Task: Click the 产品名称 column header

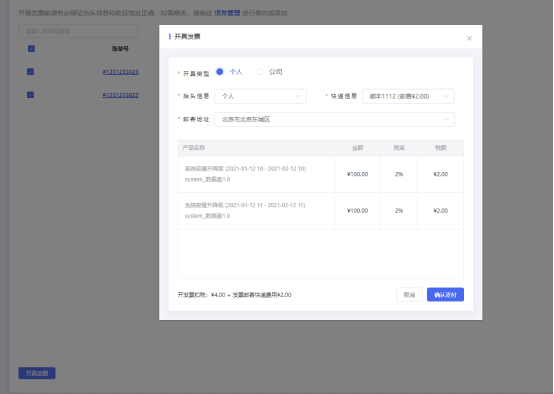Action: tap(194, 148)
